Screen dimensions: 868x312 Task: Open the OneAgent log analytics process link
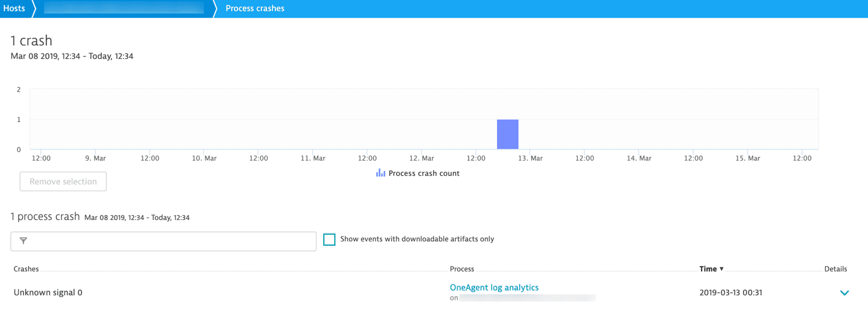point(494,287)
